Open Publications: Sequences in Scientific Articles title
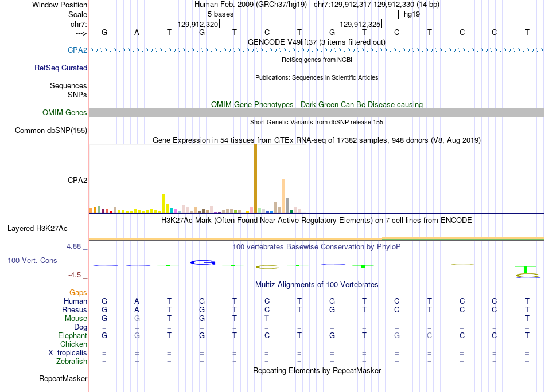Image resolution: width=545 pixels, height=392 pixels. tap(317, 77)
